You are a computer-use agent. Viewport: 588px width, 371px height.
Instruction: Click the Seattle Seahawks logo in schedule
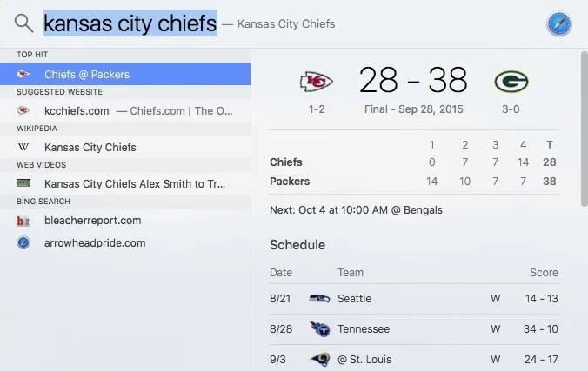pos(319,298)
